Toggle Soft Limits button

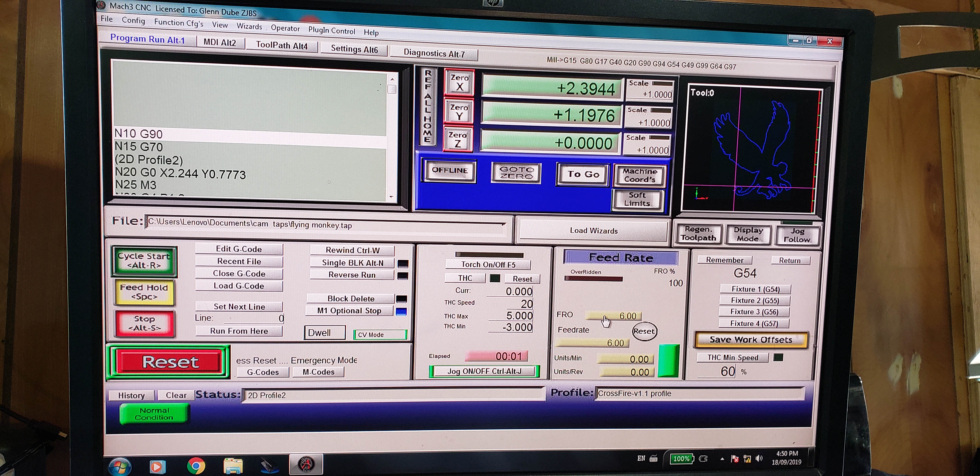[638, 199]
